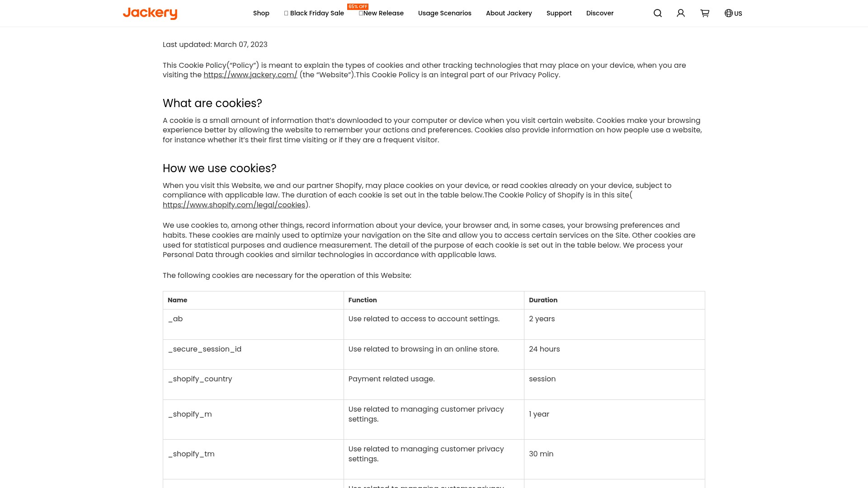
Task: Follow the www.jackery.com link
Action: [x=250, y=75]
